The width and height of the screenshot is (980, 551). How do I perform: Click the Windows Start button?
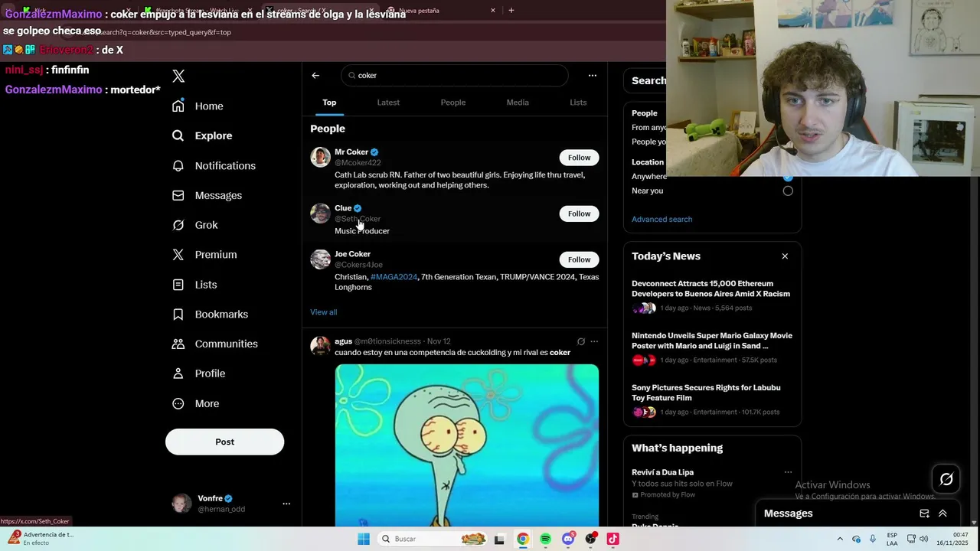[364, 539]
